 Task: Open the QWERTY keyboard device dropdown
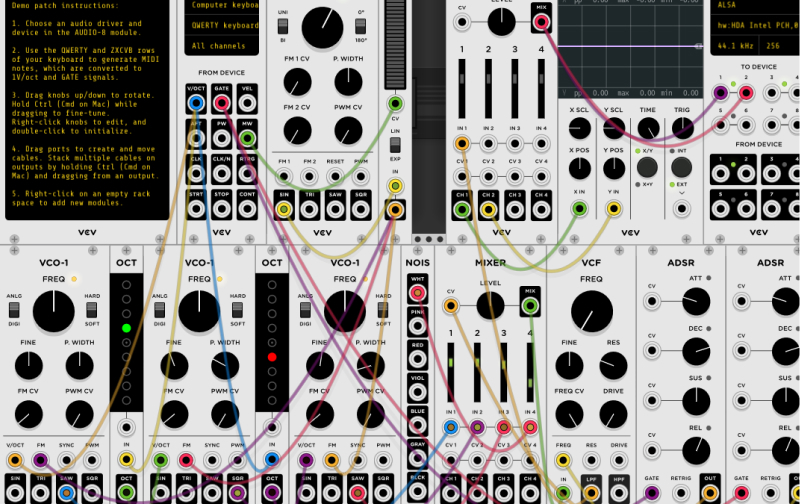(222, 25)
